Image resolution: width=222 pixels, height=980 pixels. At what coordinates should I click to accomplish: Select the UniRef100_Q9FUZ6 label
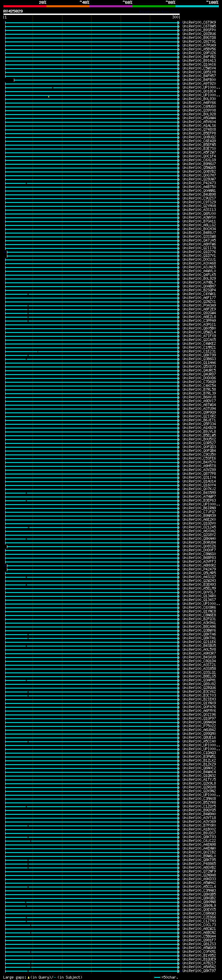pos(199,53)
